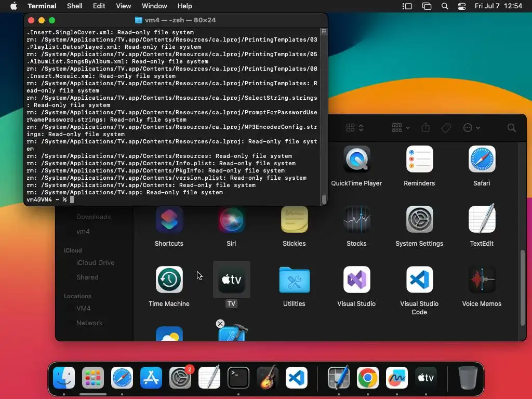Click the Finder icon view button
The width and height of the screenshot is (532, 399).
click(x=350, y=128)
